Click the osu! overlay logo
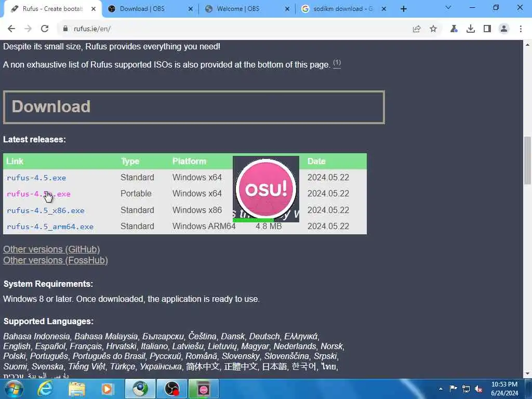Viewport: 532px width, 399px height. point(266,189)
